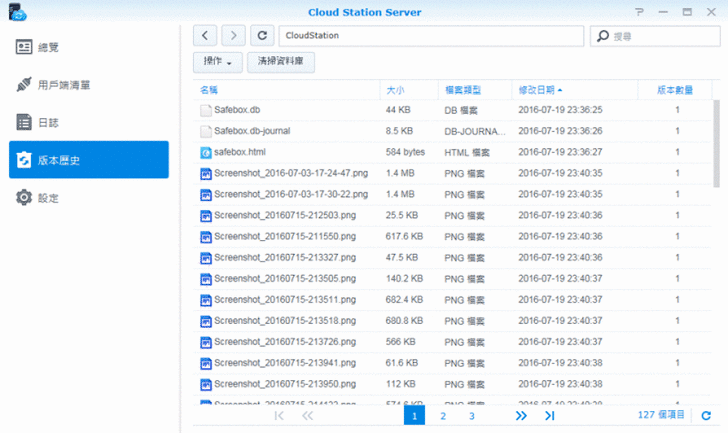This screenshot has width=728, height=433.
Task: Click the forward navigation arrow
Action: coord(232,36)
